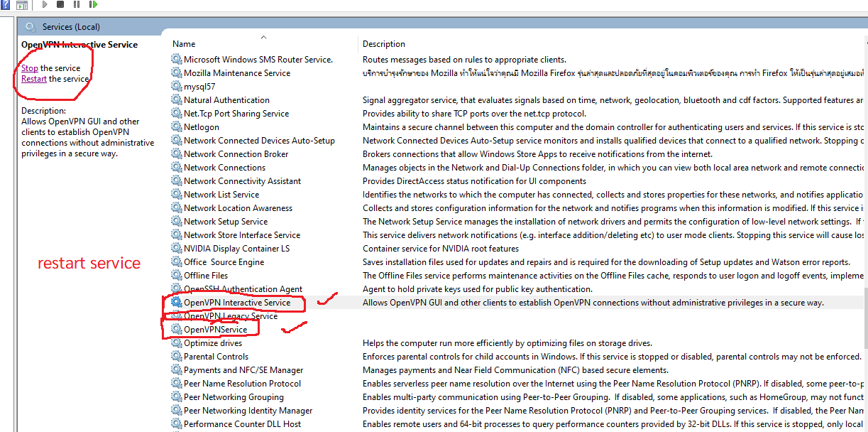Select the Network Connected Devices Auto-Setup service name
868x432 pixels.
pos(259,141)
